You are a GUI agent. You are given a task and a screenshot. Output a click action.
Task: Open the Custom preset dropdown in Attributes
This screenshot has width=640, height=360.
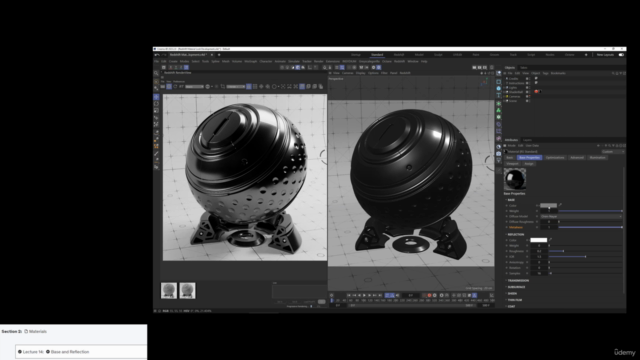[613, 152]
